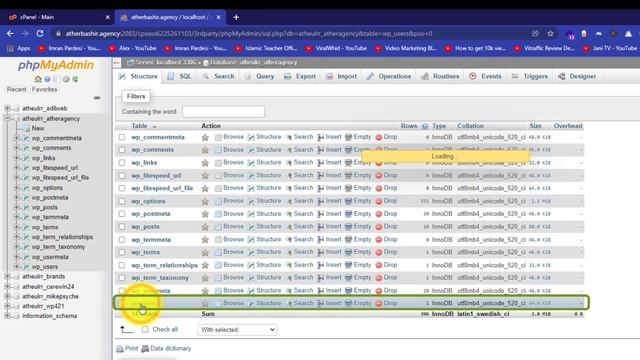The width and height of the screenshot is (640, 360).
Task: Select wp_posts row checkbox
Action: point(122,227)
